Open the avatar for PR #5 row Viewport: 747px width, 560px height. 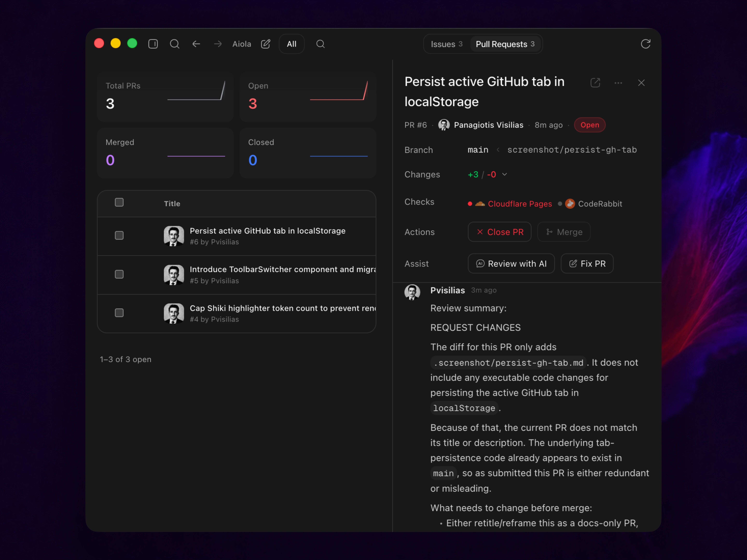point(174,275)
